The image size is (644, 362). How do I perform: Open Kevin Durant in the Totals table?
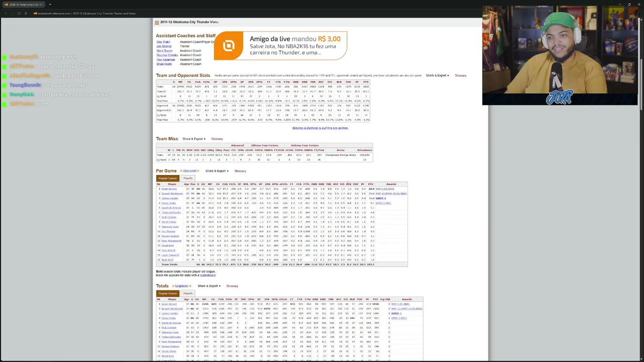169,304
